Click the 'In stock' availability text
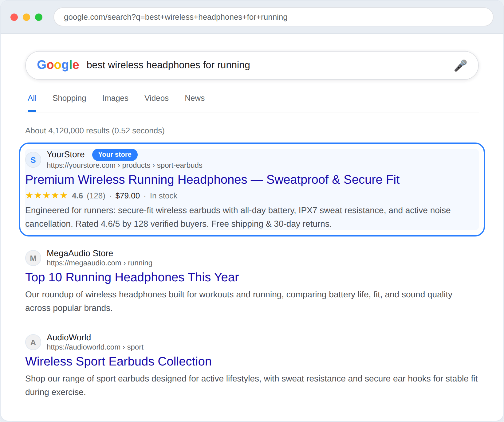This screenshot has height=422, width=504. [x=163, y=196]
